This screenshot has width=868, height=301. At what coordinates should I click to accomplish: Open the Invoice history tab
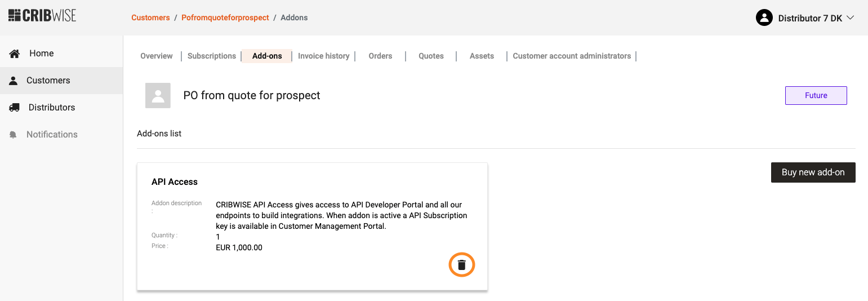pyautogui.click(x=323, y=56)
